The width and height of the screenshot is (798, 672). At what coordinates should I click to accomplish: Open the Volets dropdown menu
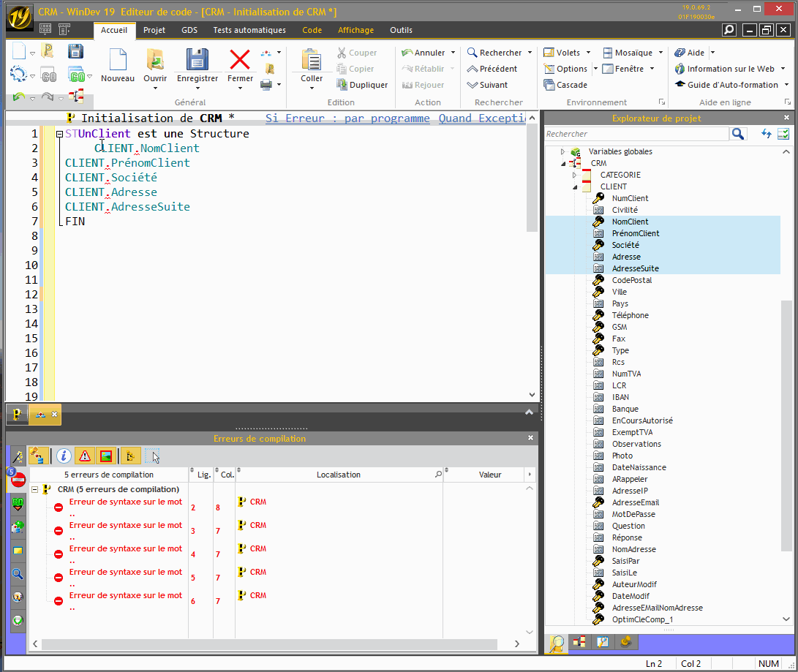[x=567, y=53]
